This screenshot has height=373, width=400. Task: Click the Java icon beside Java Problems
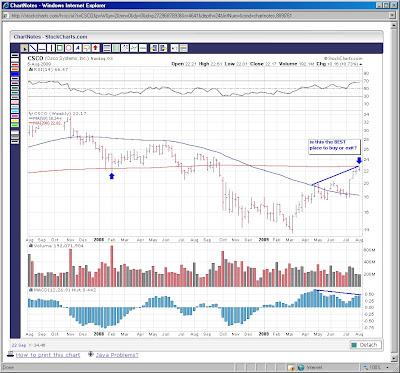pos(91,354)
